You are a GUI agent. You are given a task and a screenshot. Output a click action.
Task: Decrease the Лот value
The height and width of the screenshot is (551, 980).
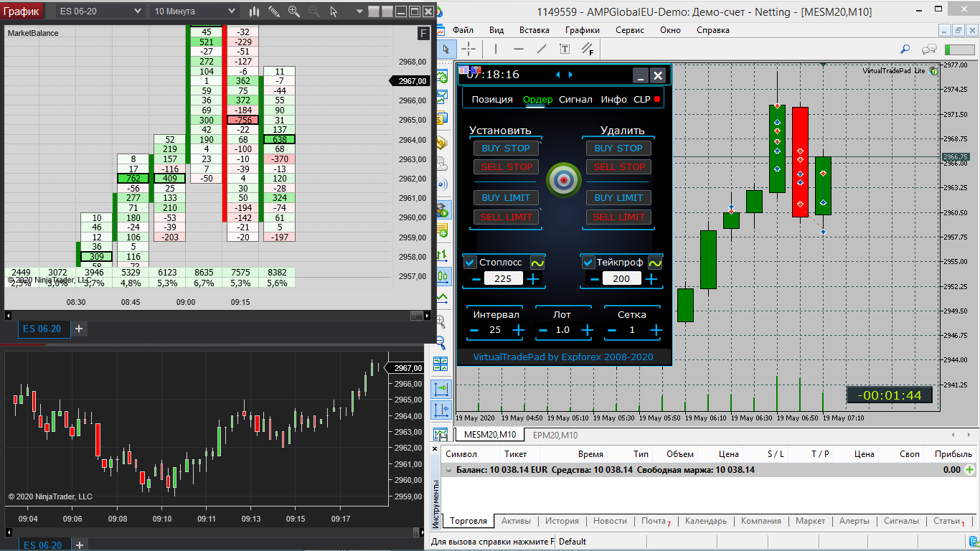[542, 330]
